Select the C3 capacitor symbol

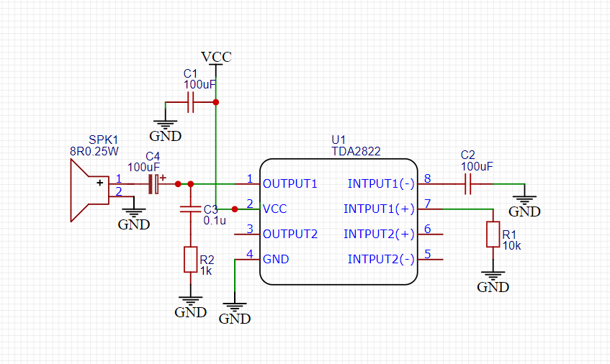pos(191,209)
